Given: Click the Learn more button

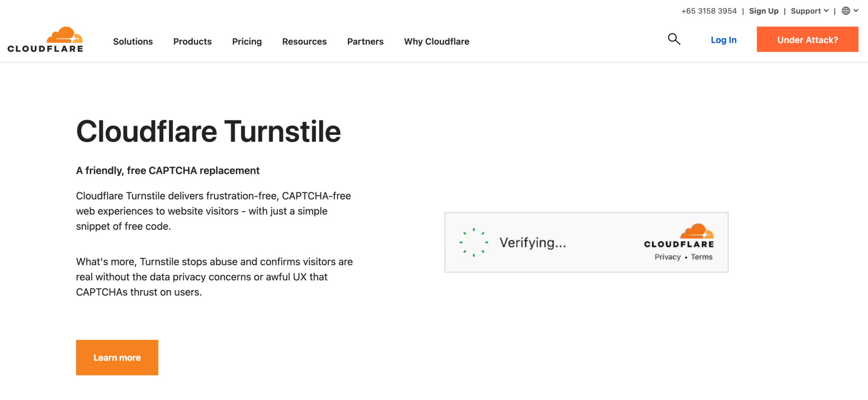Looking at the screenshot, I should pos(117,357).
